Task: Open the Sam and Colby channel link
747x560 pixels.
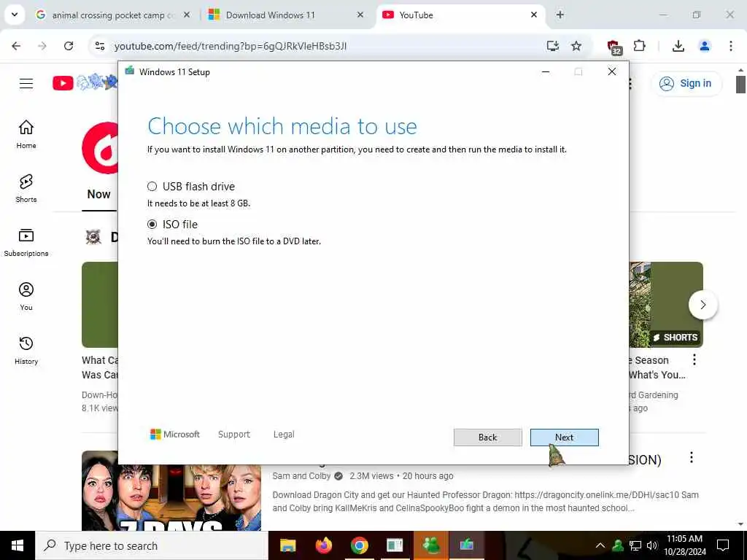Action: (x=301, y=475)
